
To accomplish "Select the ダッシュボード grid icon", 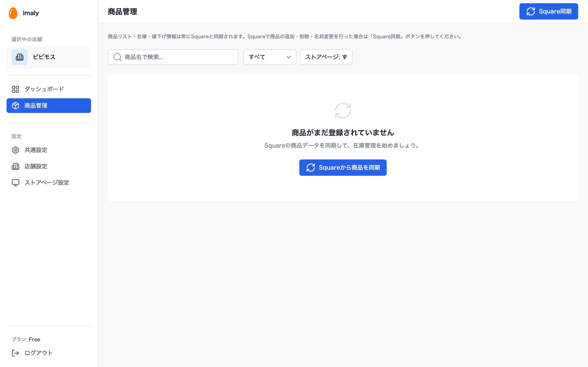I will click(15, 89).
